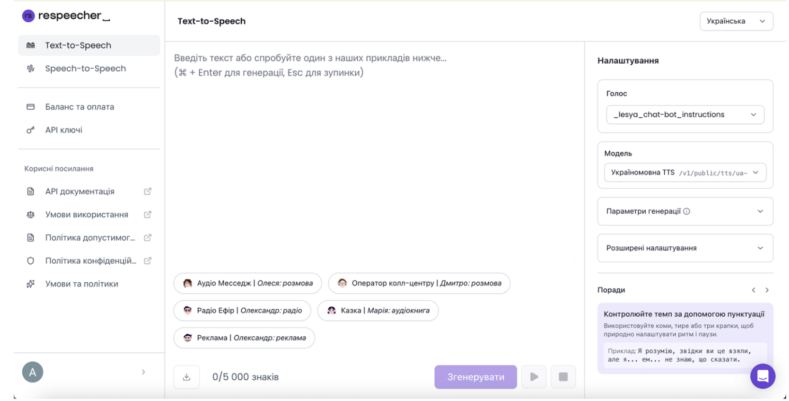Show the previous tip in Поради
The height and width of the screenshot is (401, 789).
(753, 290)
